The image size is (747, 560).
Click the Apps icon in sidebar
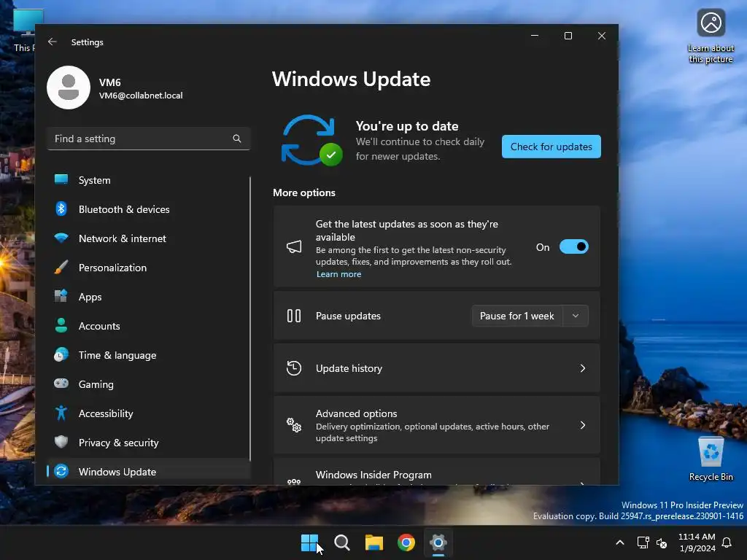(61, 296)
